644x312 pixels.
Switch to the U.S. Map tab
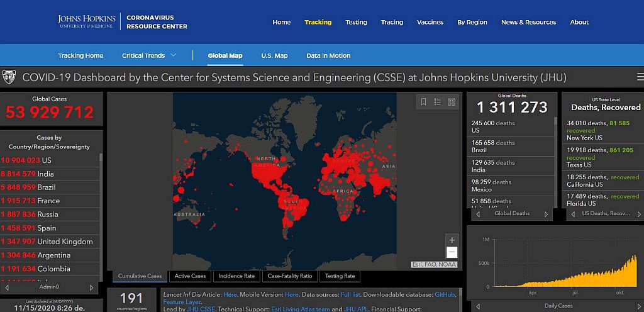click(x=274, y=55)
